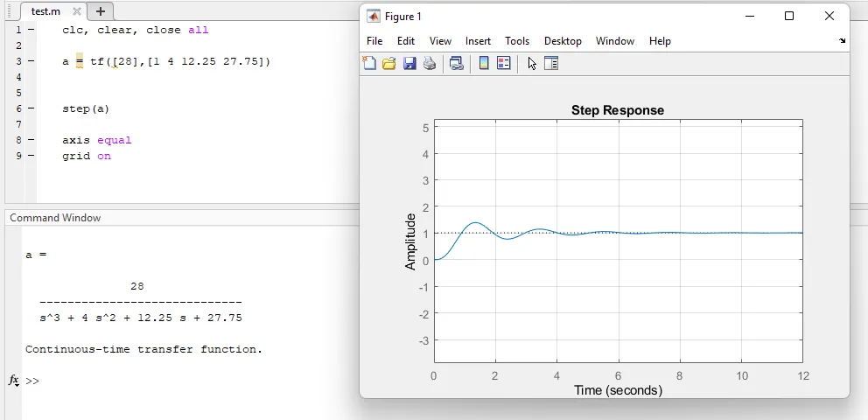868x420 pixels.
Task: Insert a colorbar from the figure toolbar
Action: click(x=484, y=63)
